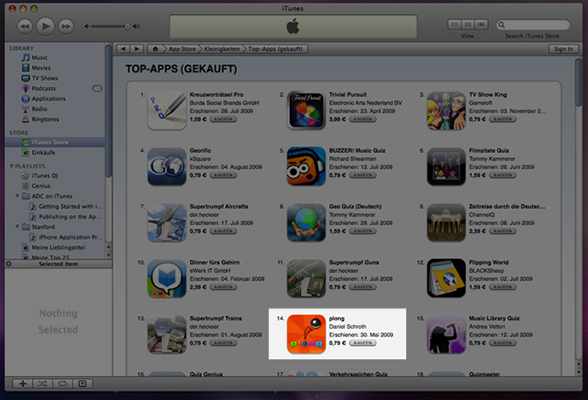Viewport: 588px width, 400px height.
Task: Open the Geo Quiz (Deutsch) app icon
Action: [x=306, y=222]
